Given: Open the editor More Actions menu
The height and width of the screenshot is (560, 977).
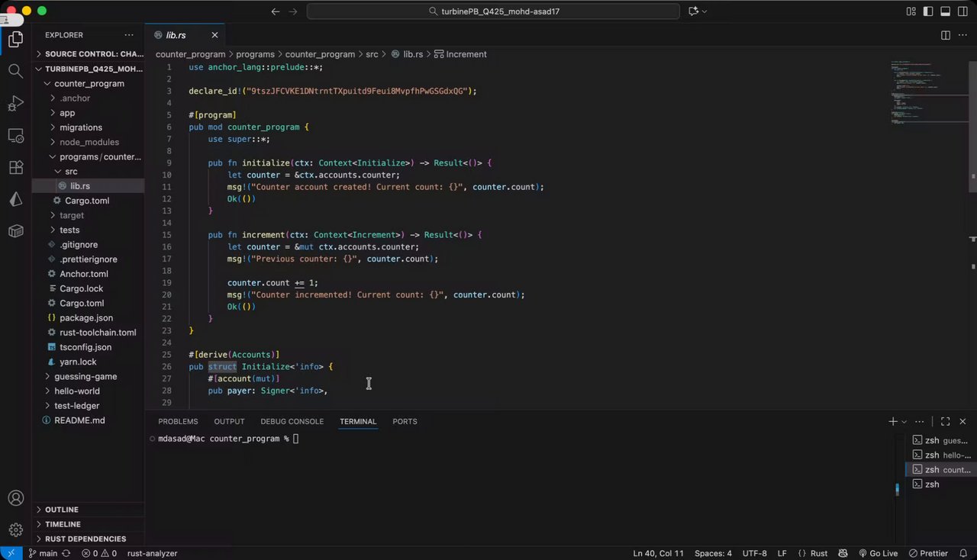Looking at the screenshot, I should tap(962, 35).
